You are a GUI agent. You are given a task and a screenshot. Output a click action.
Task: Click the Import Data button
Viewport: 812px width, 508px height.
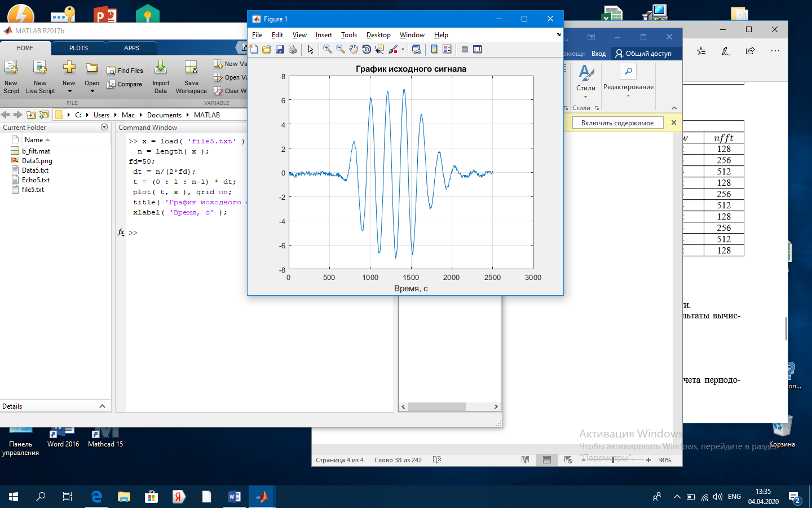pos(161,76)
